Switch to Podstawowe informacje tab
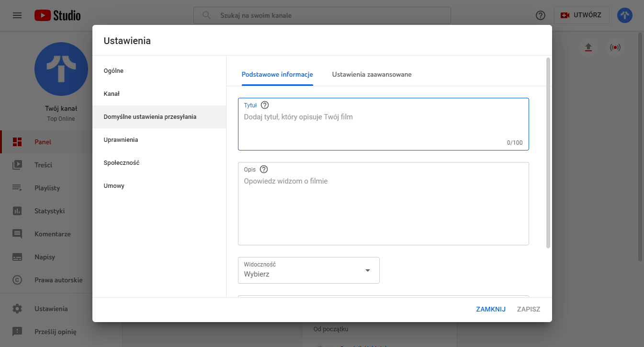 [277, 75]
